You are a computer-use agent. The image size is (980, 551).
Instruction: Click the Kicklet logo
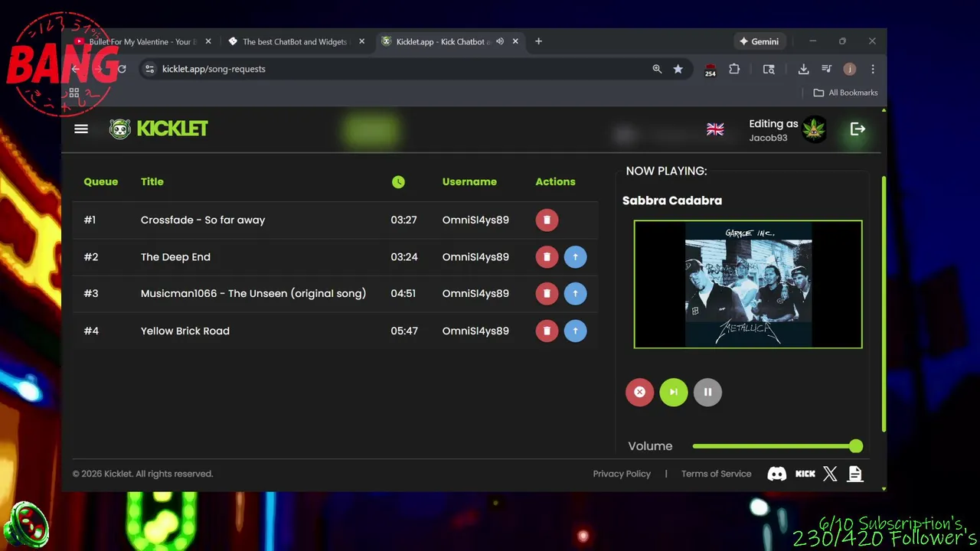158,129
